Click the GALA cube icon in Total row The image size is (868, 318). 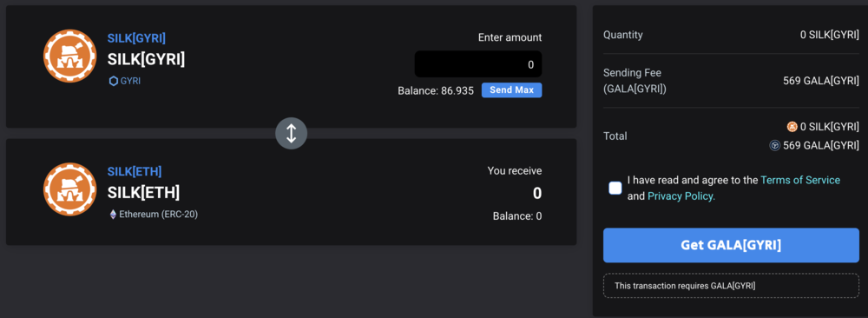(x=774, y=145)
